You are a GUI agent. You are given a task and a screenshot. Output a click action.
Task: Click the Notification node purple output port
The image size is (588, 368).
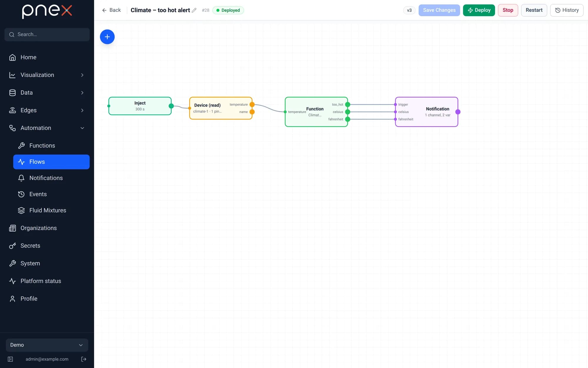point(458,112)
